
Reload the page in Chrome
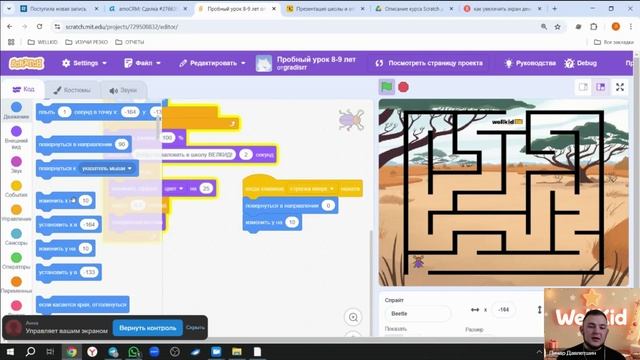(x=40, y=27)
